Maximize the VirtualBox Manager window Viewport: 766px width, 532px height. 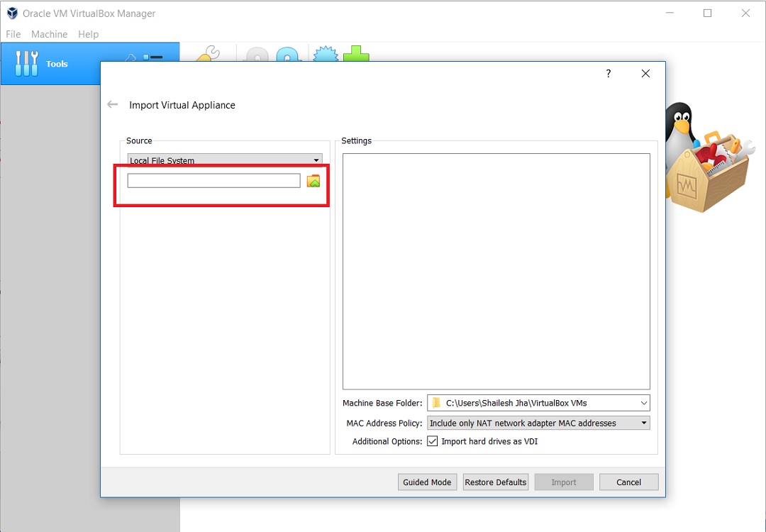point(707,13)
